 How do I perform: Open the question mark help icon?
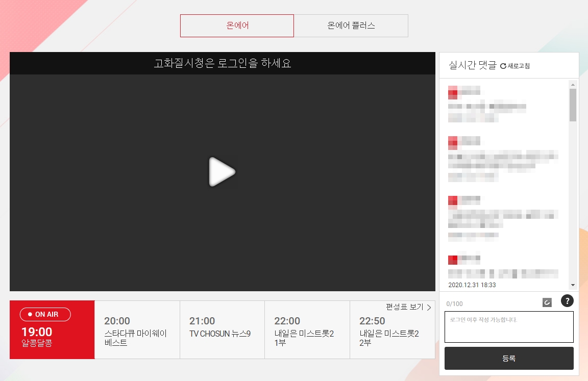[x=567, y=300]
